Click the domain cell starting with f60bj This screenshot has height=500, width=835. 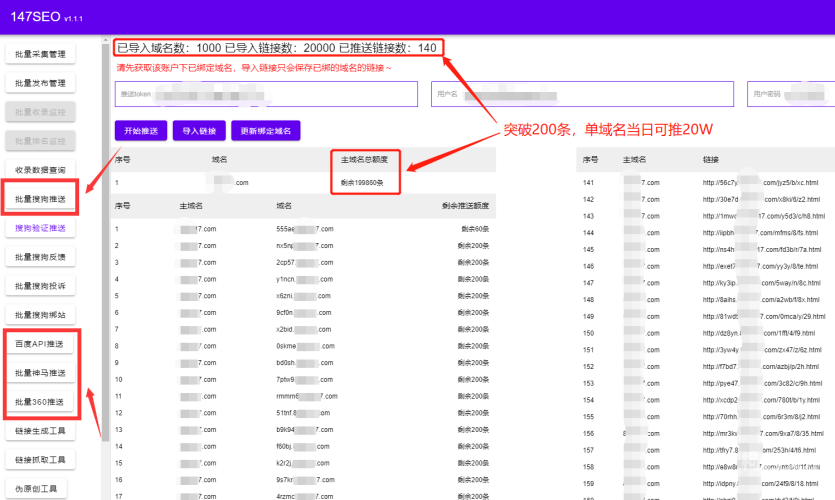(x=303, y=447)
